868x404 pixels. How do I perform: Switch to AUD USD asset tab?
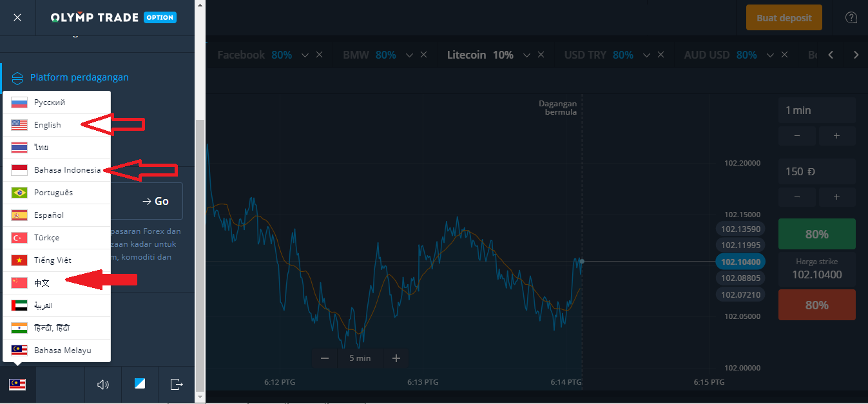[720, 55]
